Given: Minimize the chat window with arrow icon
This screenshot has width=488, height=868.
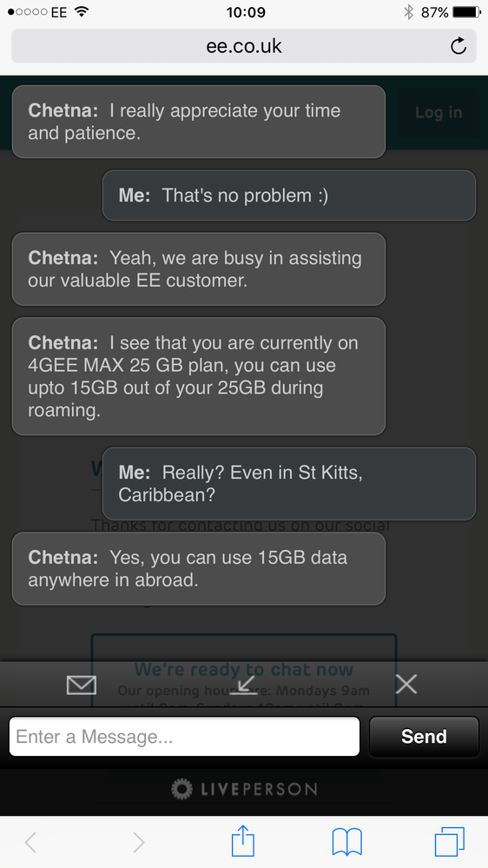Looking at the screenshot, I should 243,686.
